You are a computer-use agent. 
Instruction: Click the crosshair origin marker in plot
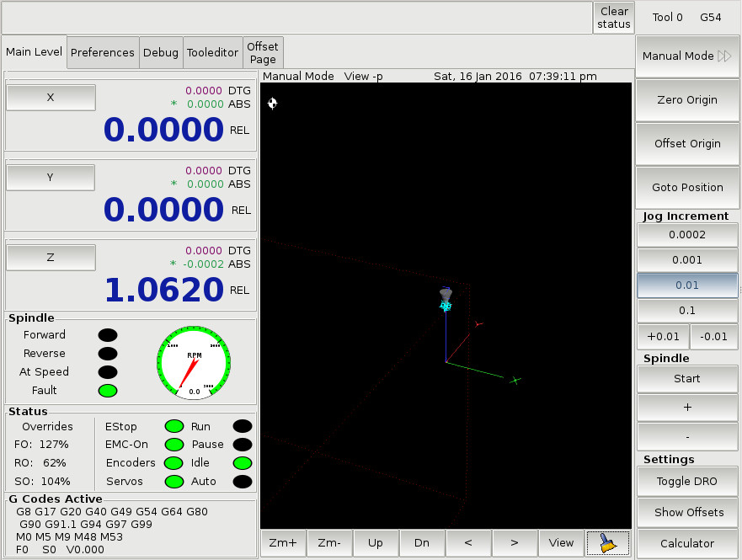[273, 103]
